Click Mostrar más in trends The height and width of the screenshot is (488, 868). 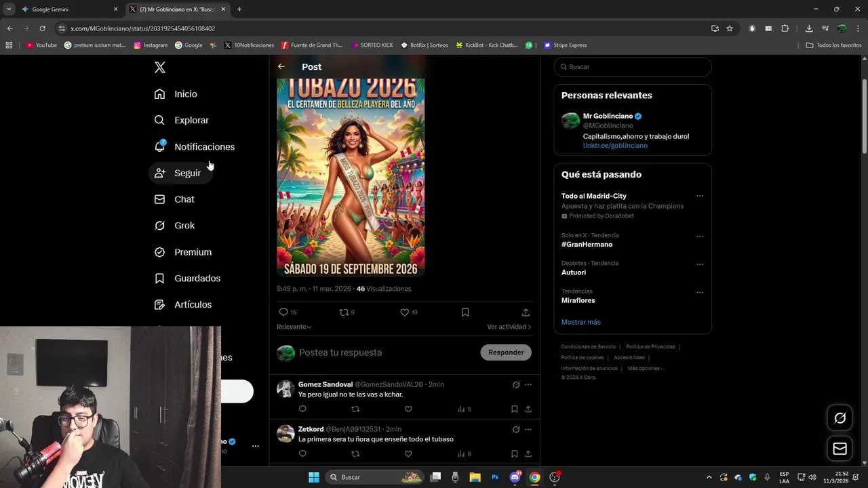pyautogui.click(x=580, y=322)
